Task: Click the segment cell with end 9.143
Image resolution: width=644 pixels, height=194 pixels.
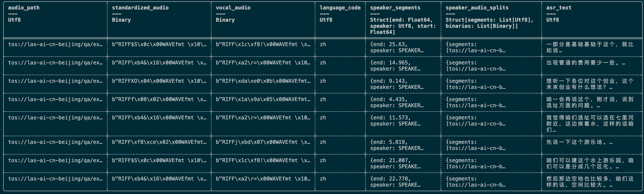Action: [x=397, y=84]
